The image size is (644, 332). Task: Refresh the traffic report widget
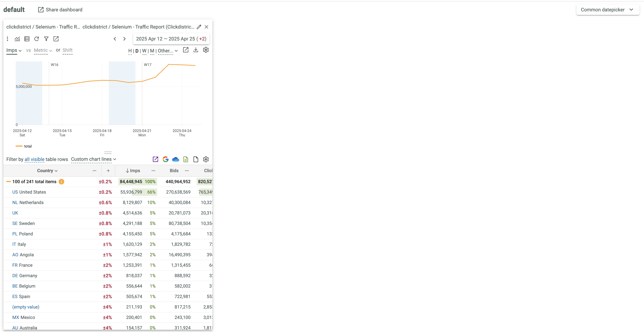click(37, 39)
